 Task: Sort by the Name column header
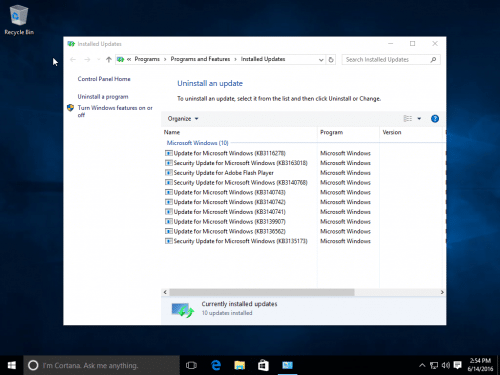point(239,132)
